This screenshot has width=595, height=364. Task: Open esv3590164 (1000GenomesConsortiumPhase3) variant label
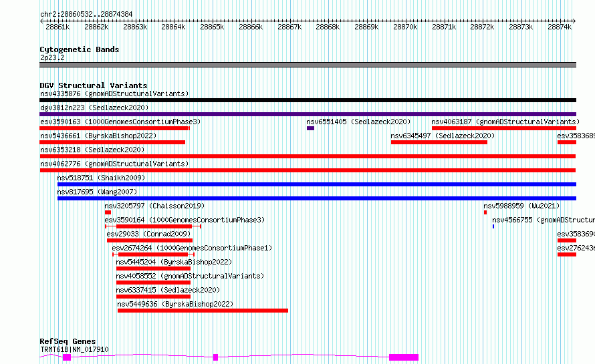coord(185,220)
